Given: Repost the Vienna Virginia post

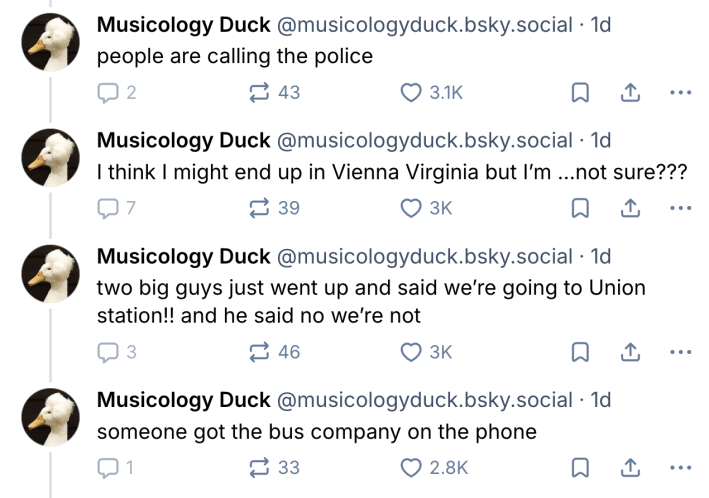Looking at the screenshot, I should [x=261, y=208].
